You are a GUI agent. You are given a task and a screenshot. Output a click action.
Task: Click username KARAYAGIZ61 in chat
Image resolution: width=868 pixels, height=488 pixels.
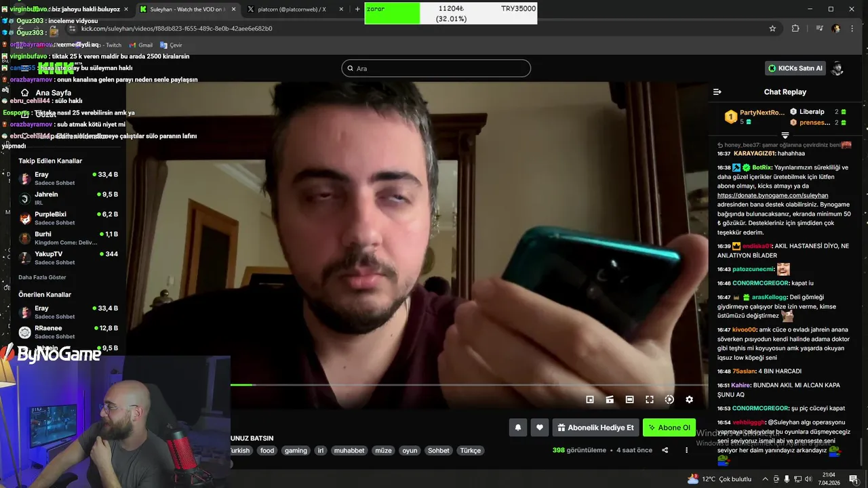[755, 154]
